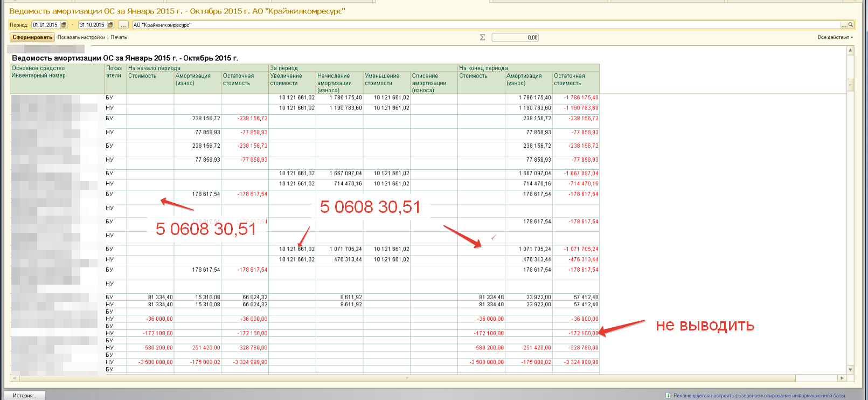The height and width of the screenshot is (400, 868).
Task: Click the period selection ellipsis button
Action: pos(123,25)
